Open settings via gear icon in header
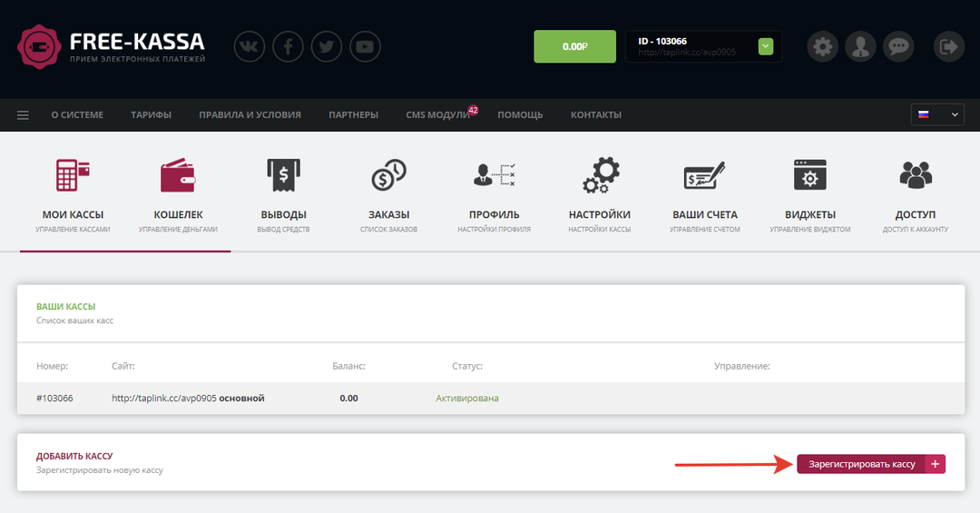 pyautogui.click(x=822, y=46)
